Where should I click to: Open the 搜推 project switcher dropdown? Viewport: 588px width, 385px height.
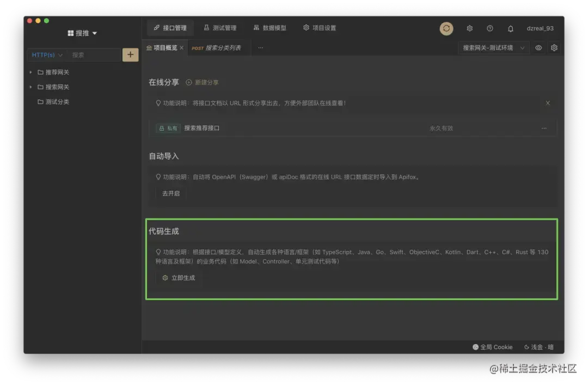point(82,33)
